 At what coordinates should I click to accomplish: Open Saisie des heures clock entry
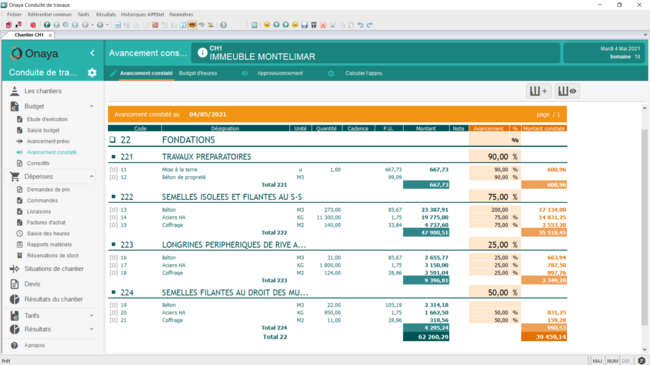pyautogui.click(x=48, y=234)
